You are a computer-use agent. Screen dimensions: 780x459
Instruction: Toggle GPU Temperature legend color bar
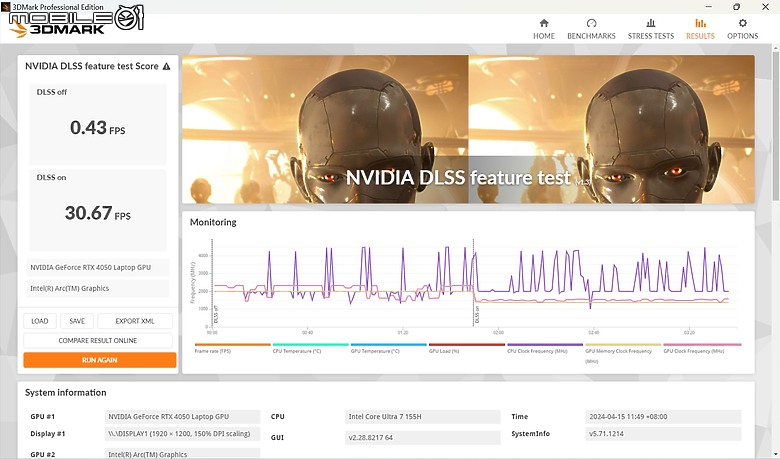[389, 344]
